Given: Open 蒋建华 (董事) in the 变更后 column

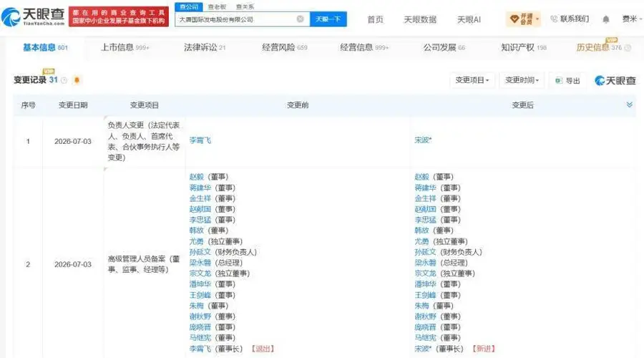Looking at the screenshot, I should point(425,188).
